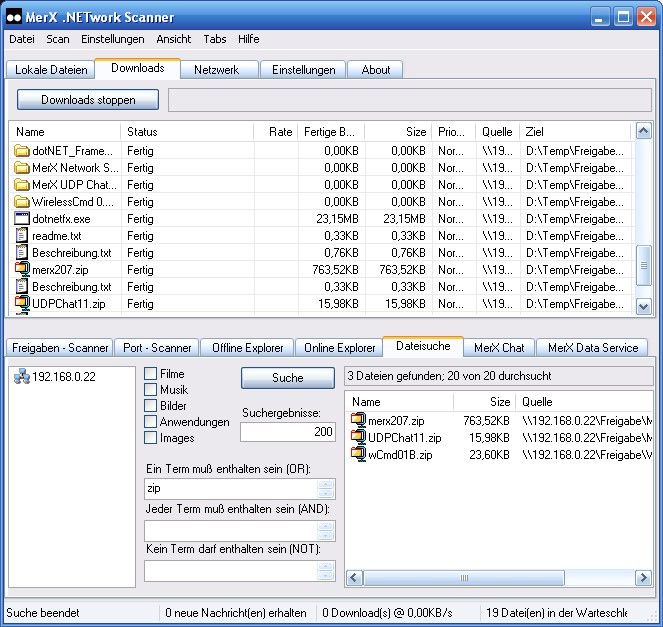This screenshot has width=663, height=627.
Task: Click the dotNET_Frame folder icon
Action: pyautogui.click(x=22, y=151)
